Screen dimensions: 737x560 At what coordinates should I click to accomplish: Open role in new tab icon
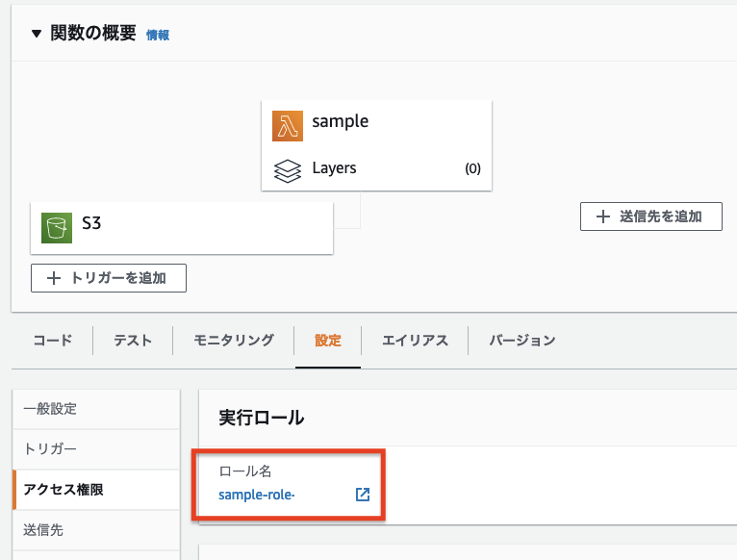pyautogui.click(x=363, y=495)
